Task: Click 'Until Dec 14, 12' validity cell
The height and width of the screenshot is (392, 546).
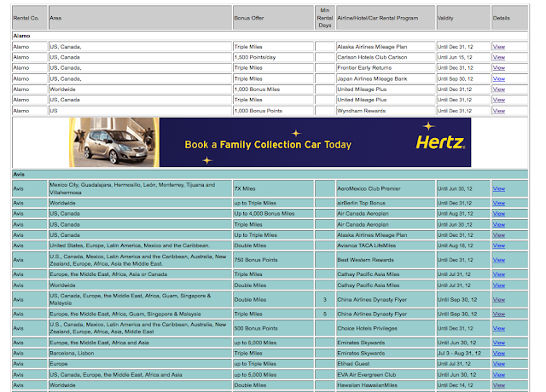Action: [x=463, y=385]
